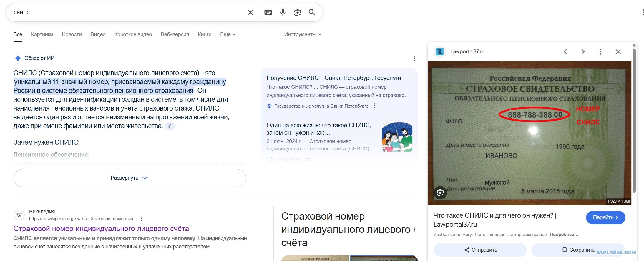Open Получение СНИЛС Госуслуги source link

[x=334, y=78]
